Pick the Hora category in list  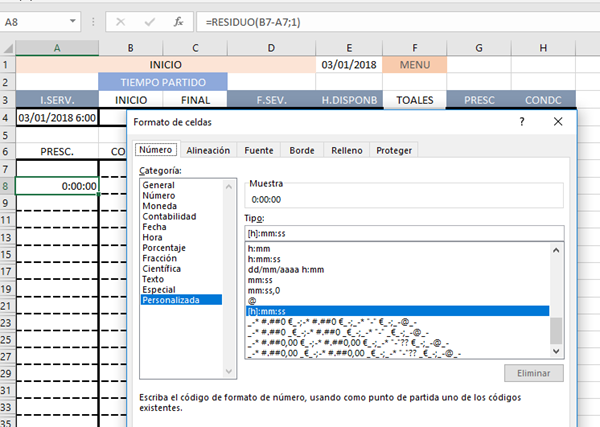tap(153, 236)
